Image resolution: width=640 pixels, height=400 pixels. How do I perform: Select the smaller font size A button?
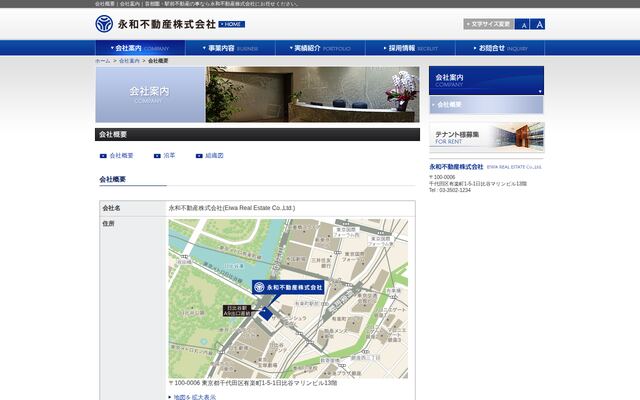click(x=522, y=24)
